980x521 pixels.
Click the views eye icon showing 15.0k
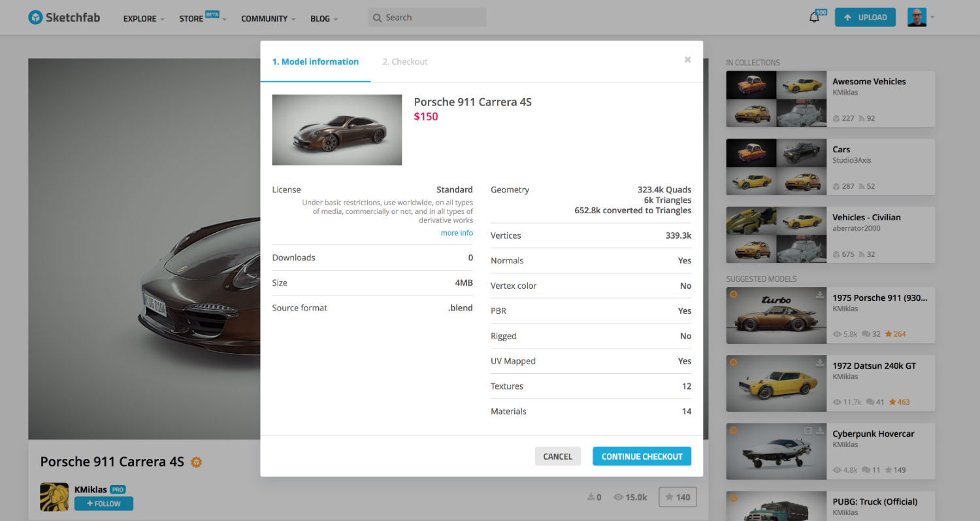[616, 497]
